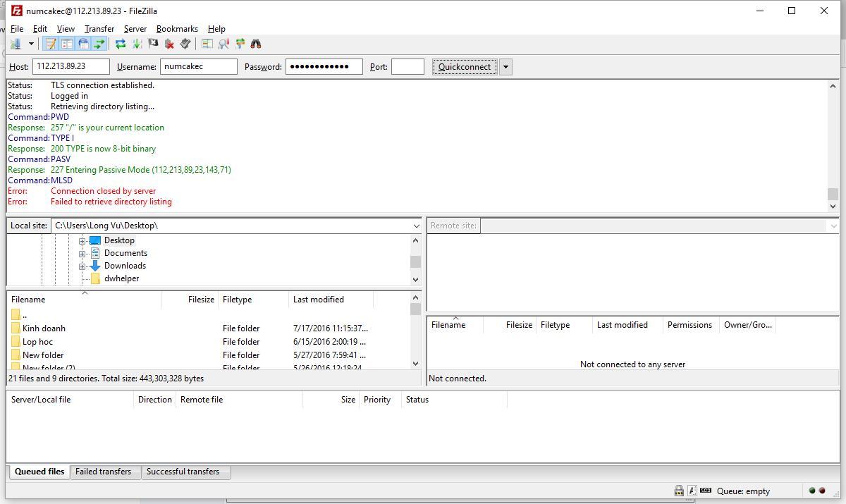
Task: Click the Host input field
Action: [71, 66]
